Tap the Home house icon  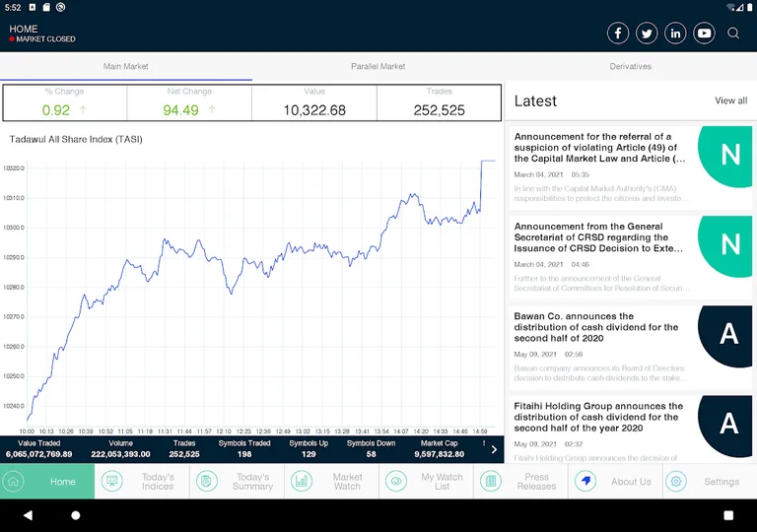click(13, 482)
